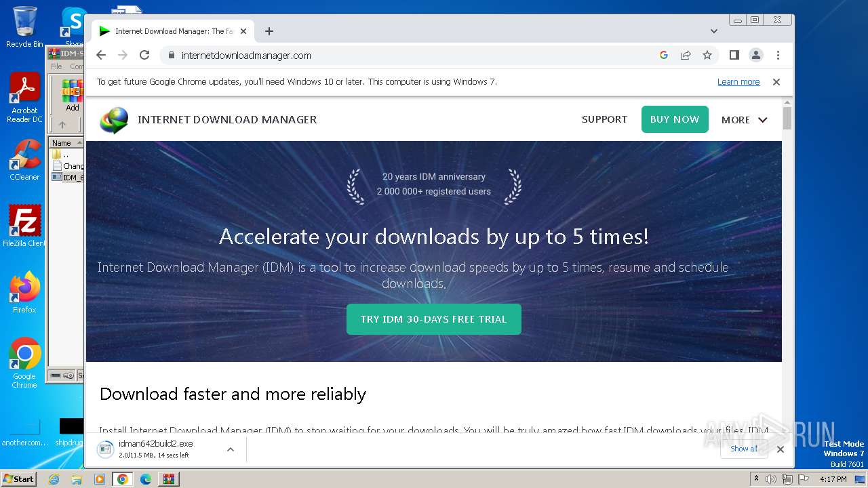The height and width of the screenshot is (488, 868).
Task: Close the Internet Download Manager tab
Action: pos(243,31)
